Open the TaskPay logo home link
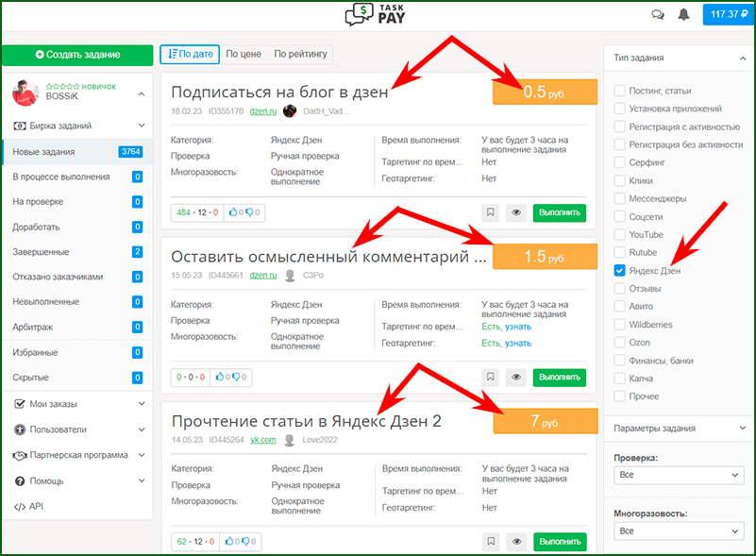 click(375, 14)
